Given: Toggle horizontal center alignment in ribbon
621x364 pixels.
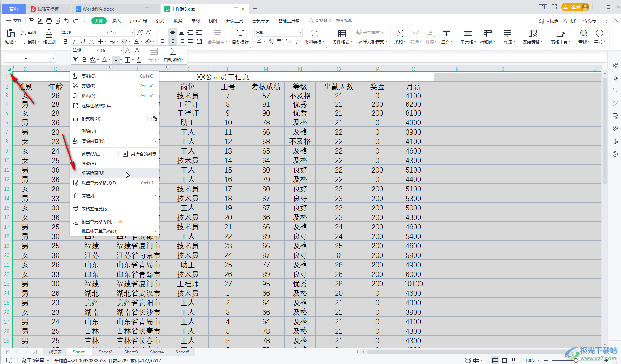Looking at the screenshot, I should click(172, 41).
